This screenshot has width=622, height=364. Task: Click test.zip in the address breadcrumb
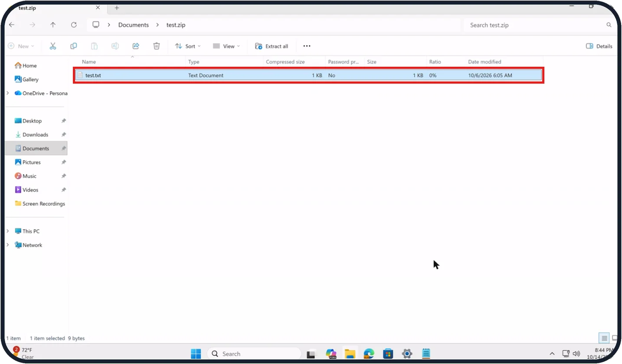click(x=176, y=25)
